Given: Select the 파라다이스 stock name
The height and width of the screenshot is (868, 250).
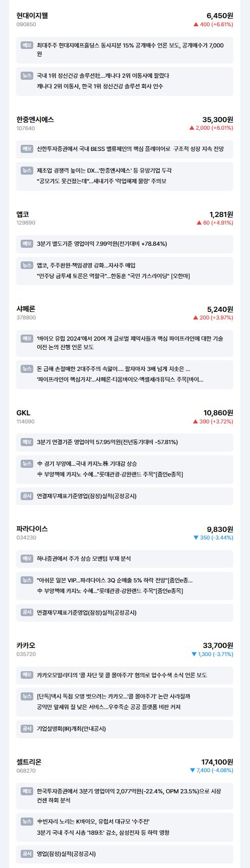Looking at the screenshot, I should tap(32, 529).
